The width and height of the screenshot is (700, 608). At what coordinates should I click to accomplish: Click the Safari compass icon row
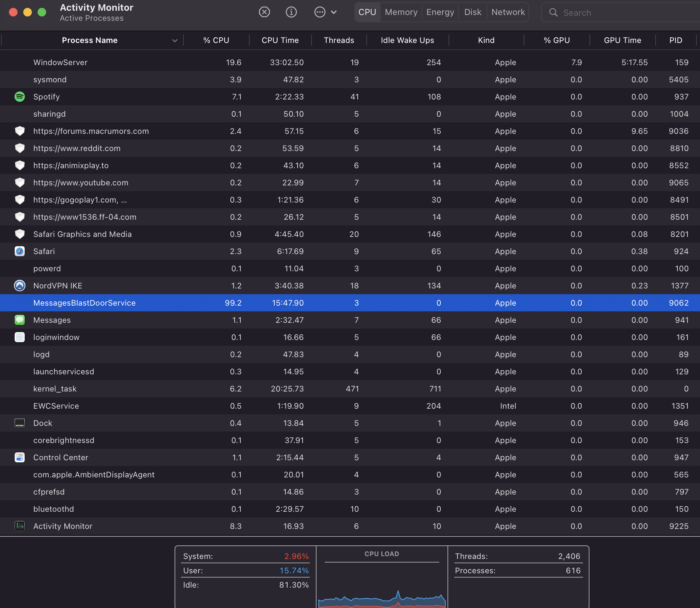[20, 251]
